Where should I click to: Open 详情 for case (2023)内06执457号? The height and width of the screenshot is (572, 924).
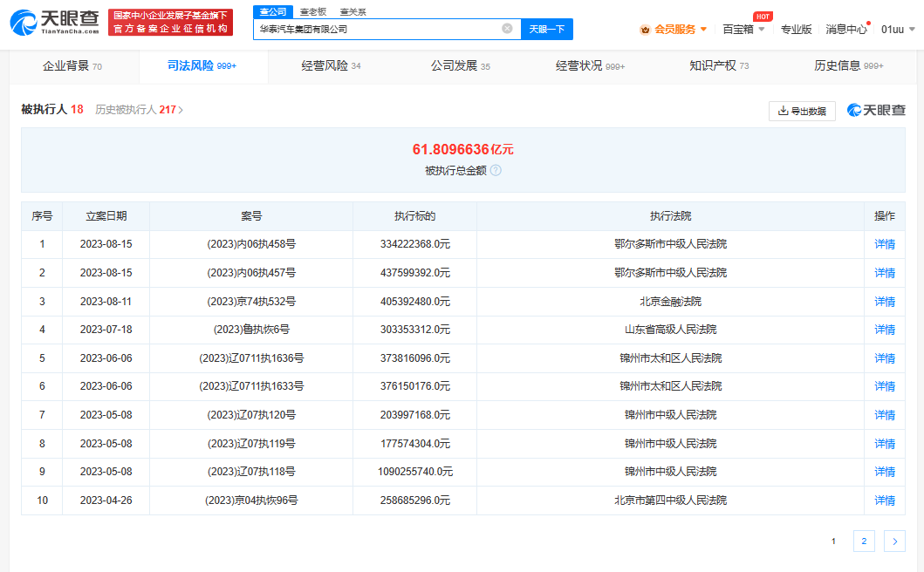(885, 273)
